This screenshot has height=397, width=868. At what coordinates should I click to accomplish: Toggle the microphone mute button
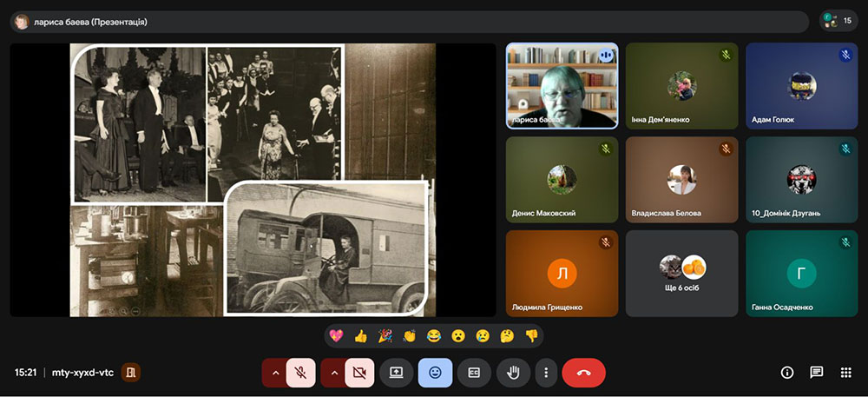coord(300,373)
